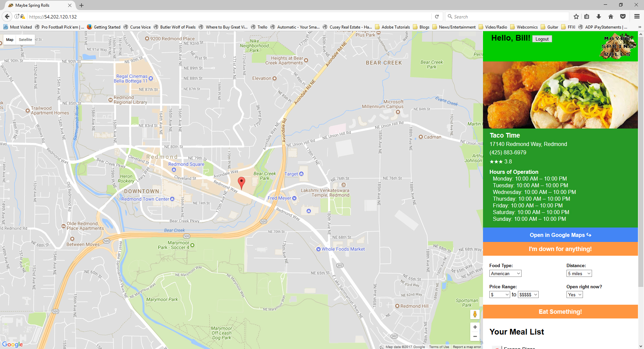Click the Fred Meyer map icon
This screenshot has width=644, height=349.
point(294,198)
